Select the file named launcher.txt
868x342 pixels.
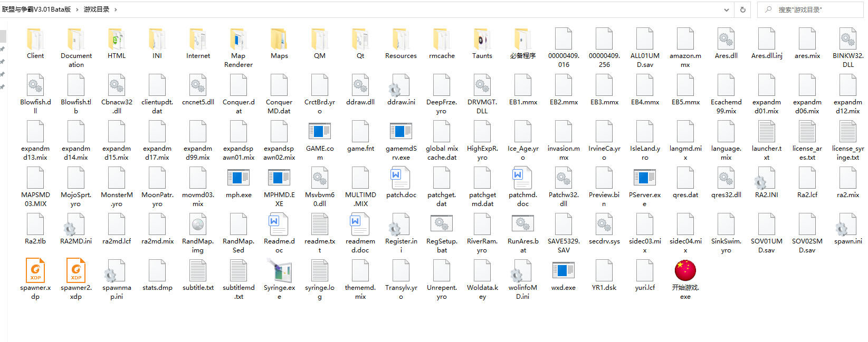pyautogui.click(x=767, y=142)
